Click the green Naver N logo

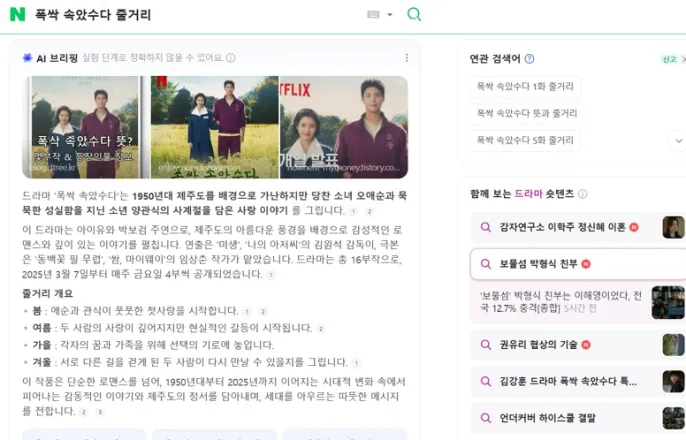click(x=18, y=14)
